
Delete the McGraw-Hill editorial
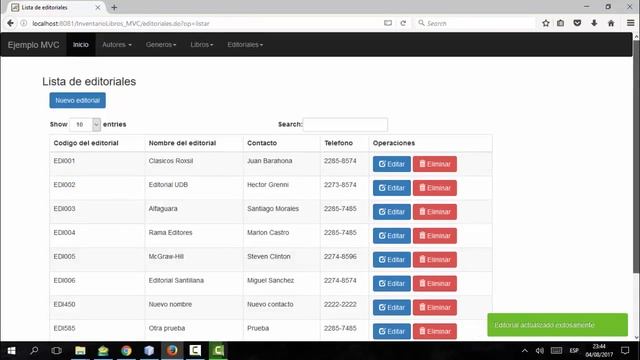pos(435,260)
